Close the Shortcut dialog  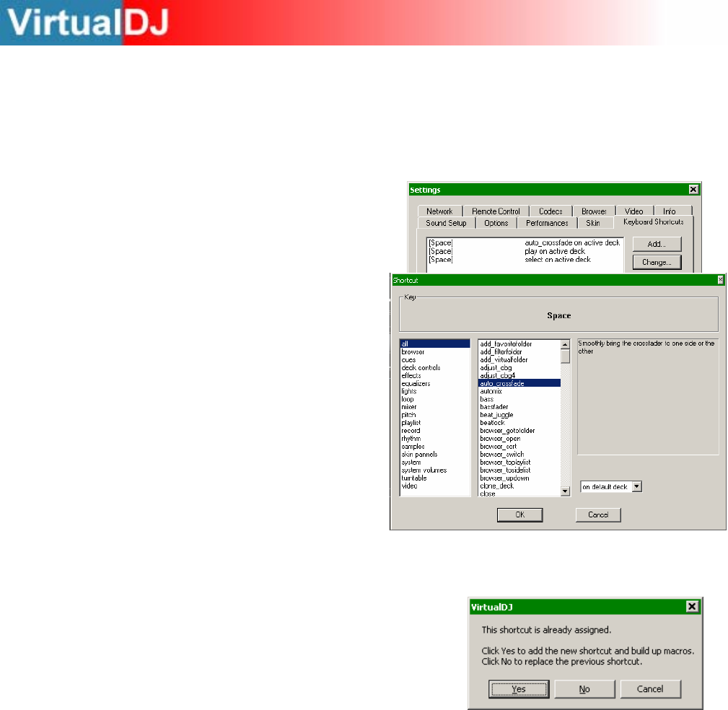pos(721,280)
